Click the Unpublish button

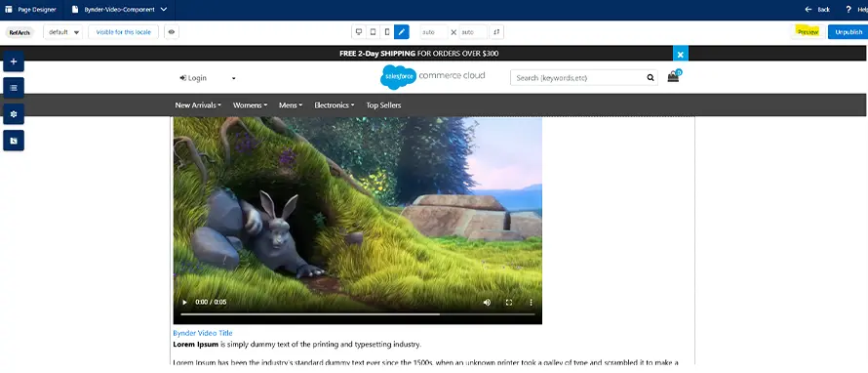[x=848, y=32]
